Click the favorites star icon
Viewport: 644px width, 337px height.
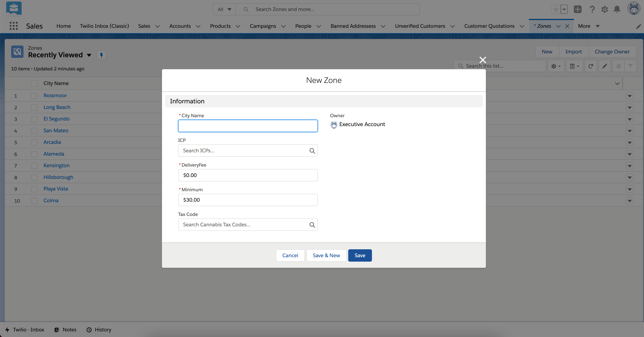[x=556, y=9]
